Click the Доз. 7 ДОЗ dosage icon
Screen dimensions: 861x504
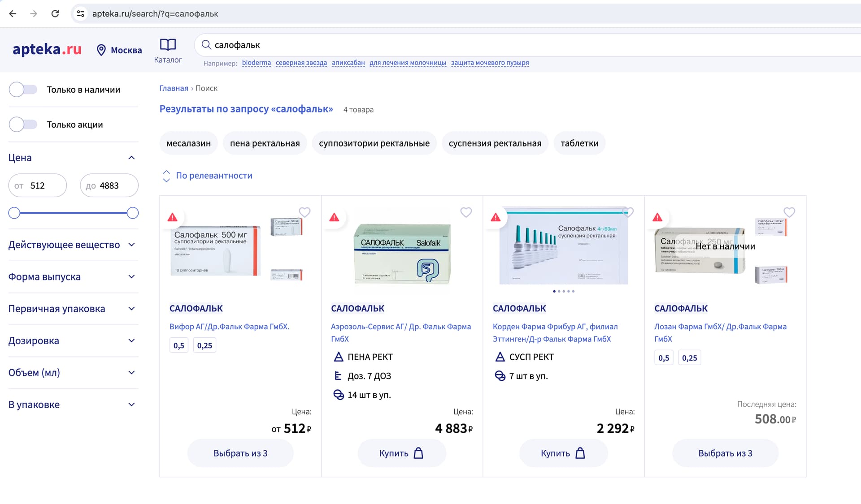(338, 376)
